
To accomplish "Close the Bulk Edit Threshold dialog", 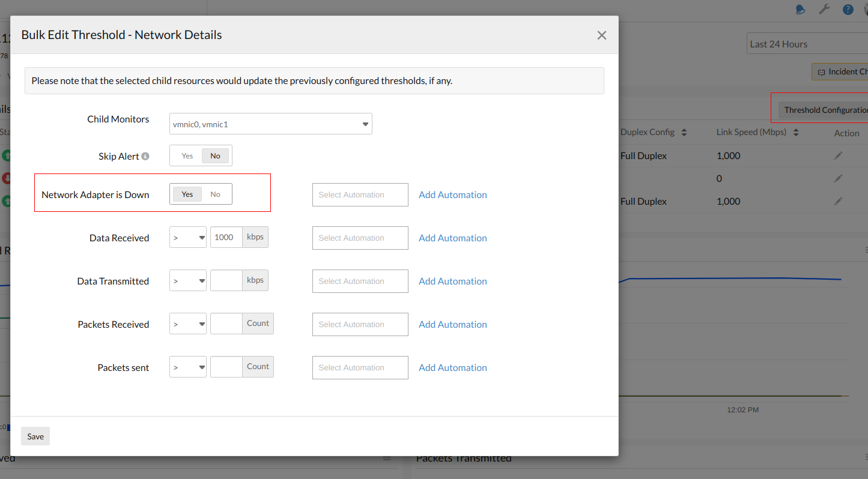I will pos(602,35).
